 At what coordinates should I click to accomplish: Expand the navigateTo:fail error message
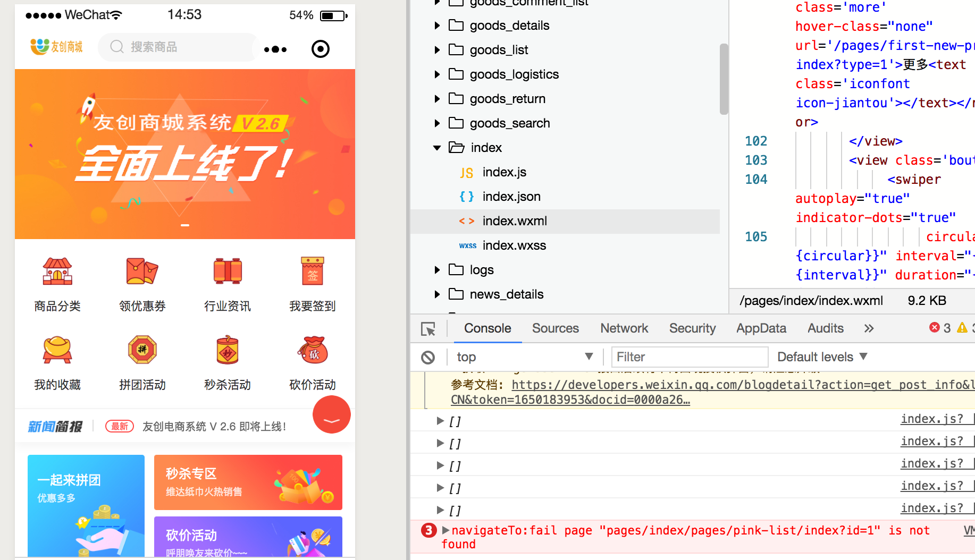point(446,530)
